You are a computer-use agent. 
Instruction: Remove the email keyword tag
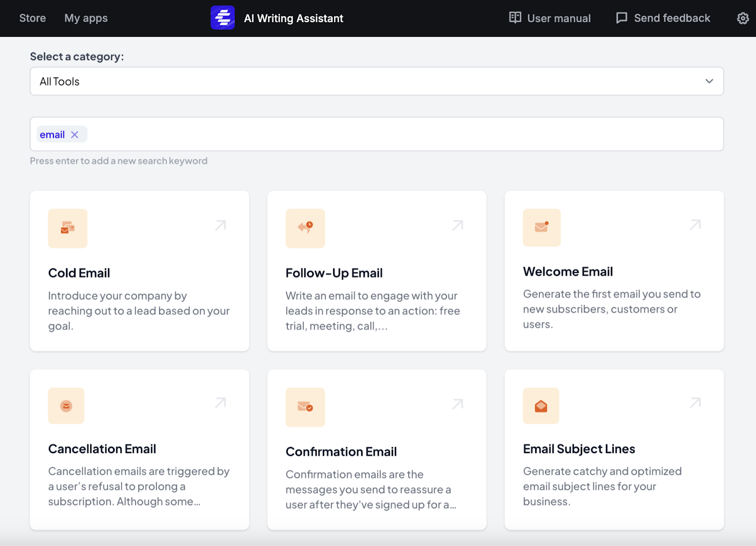point(75,135)
